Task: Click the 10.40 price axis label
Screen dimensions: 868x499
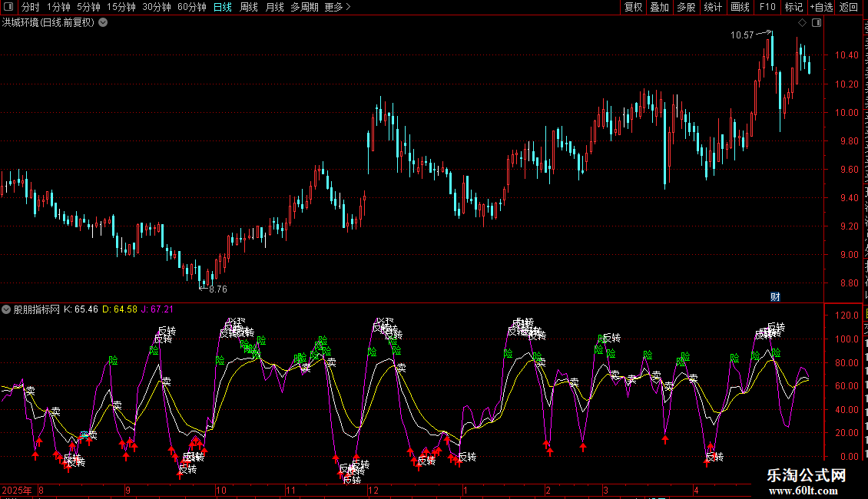Action: click(846, 55)
